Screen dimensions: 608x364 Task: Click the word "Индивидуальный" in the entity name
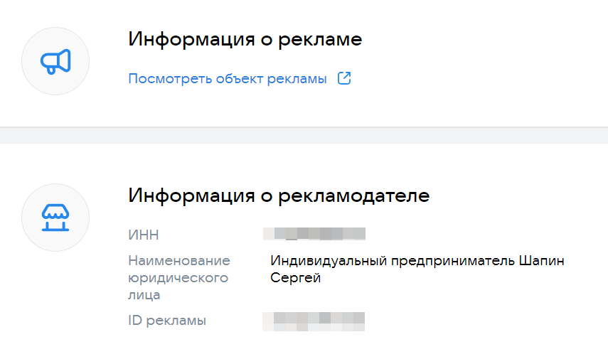tap(329, 261)
